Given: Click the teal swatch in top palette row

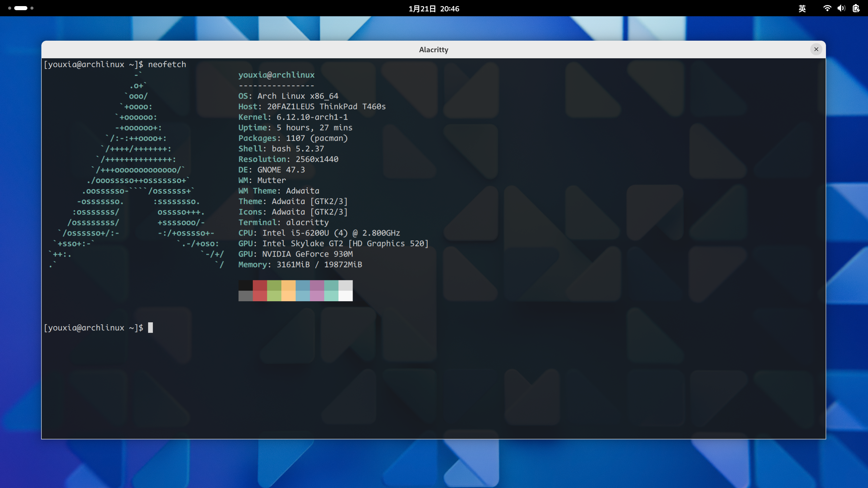Looking at the screenshot, I should tap(331, 285).
